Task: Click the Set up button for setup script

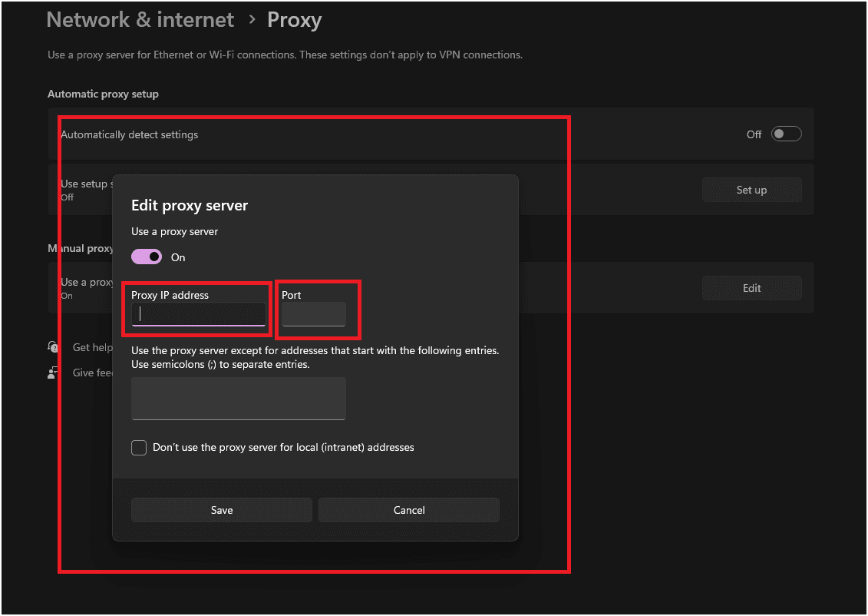Action: coord(751,190)
